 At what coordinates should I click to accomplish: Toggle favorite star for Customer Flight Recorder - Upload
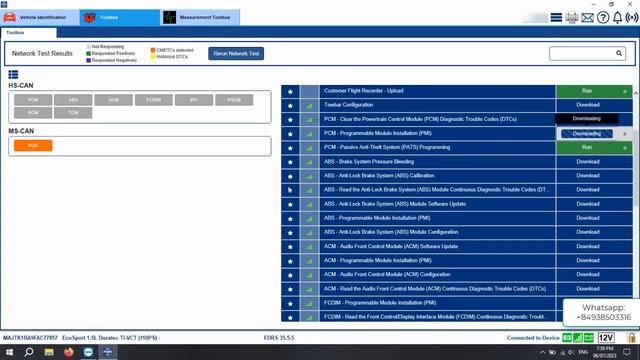(290, 92)
